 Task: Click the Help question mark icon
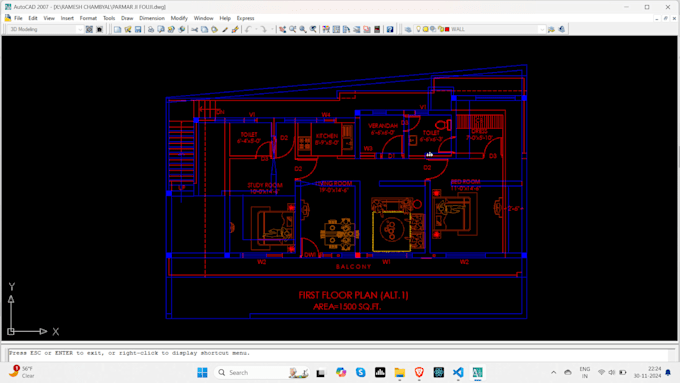(390, 29)
